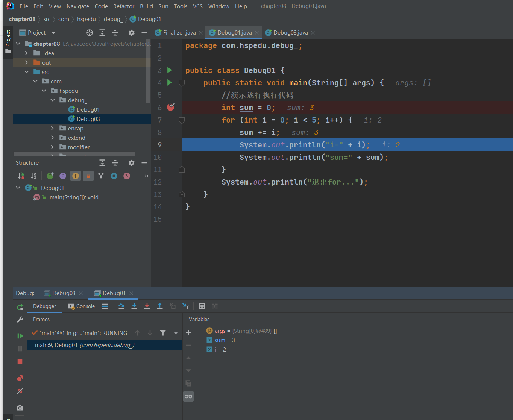513x420 pixels.
Task: Stop debugging with red square
Action: (20, 362)
